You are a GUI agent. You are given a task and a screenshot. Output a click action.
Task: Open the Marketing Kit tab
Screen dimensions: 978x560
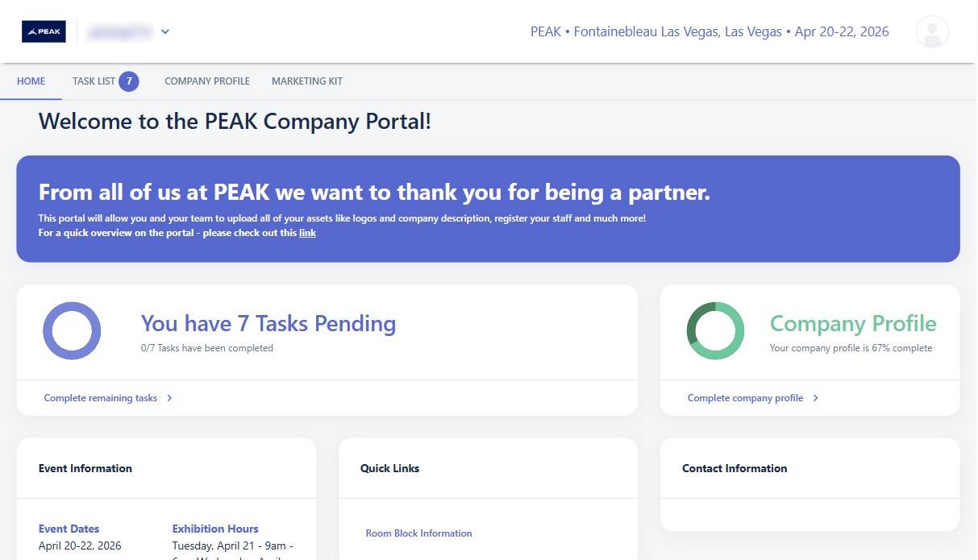pyautogui.click(x=307, y=81)
